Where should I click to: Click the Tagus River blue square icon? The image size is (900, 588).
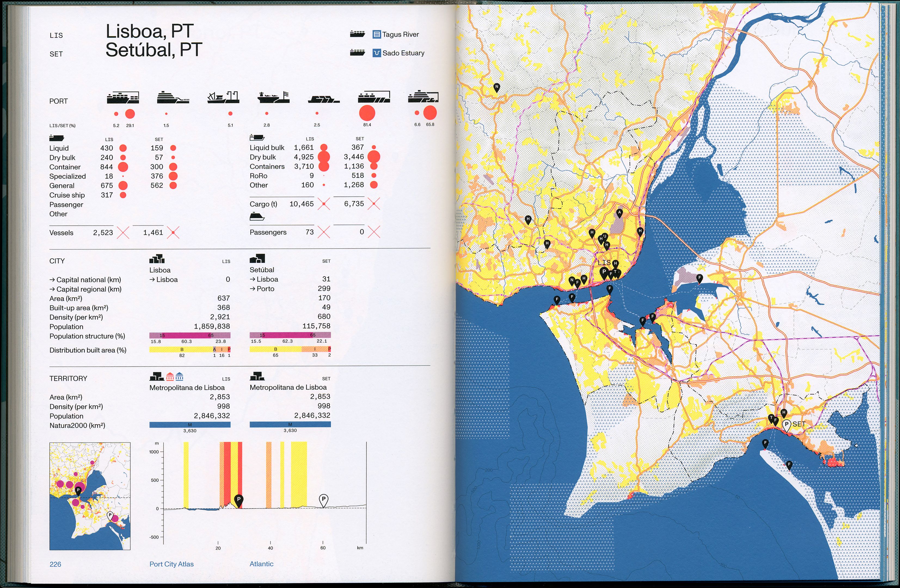(x=376, y=34)
